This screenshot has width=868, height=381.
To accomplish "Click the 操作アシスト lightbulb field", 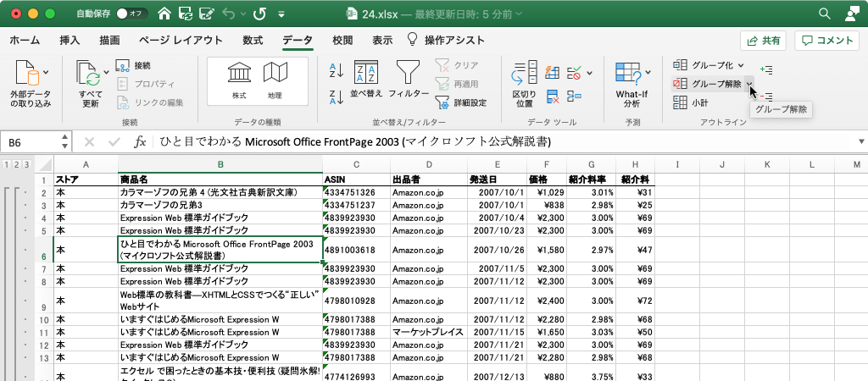I will 446,40.
